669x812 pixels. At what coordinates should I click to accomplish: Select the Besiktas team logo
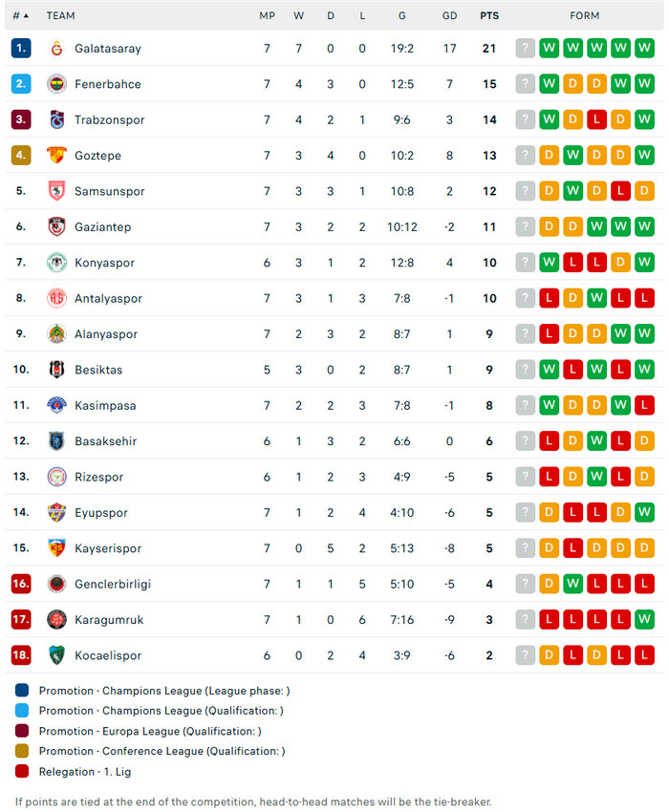coord(56,370)
